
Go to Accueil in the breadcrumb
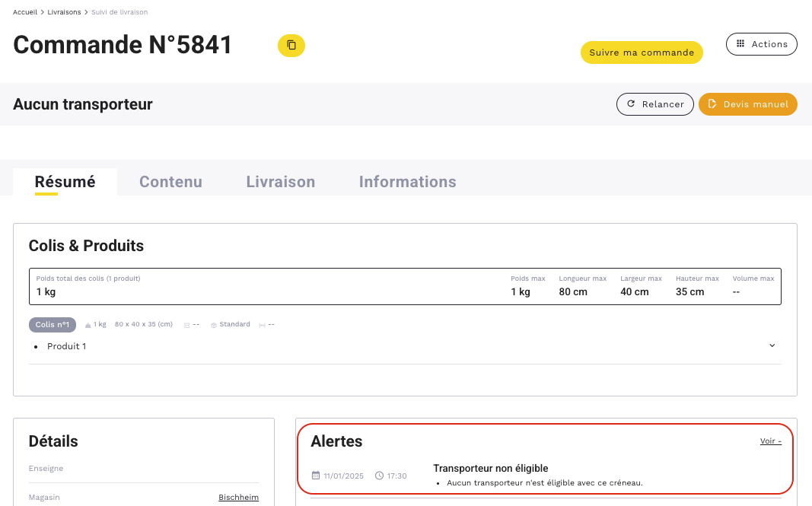[25, 12]
